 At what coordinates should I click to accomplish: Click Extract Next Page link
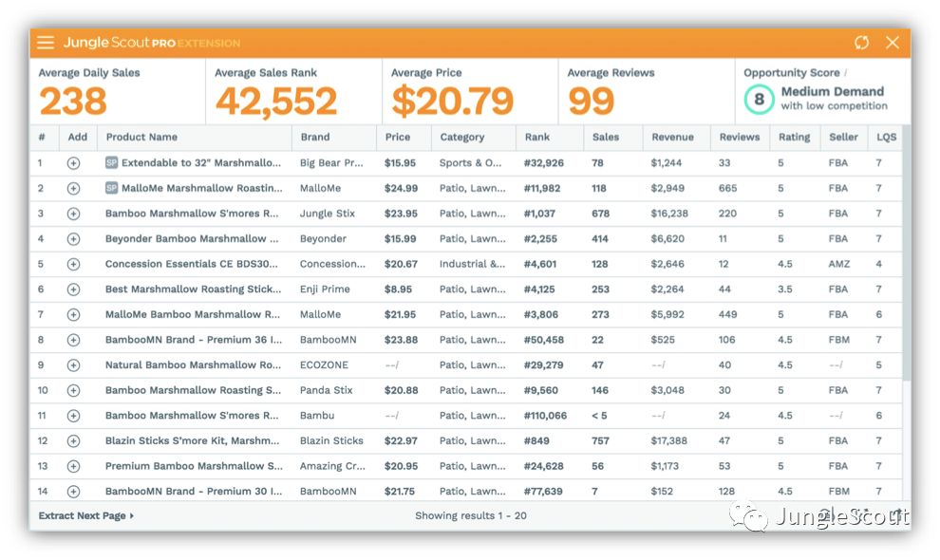85,515
